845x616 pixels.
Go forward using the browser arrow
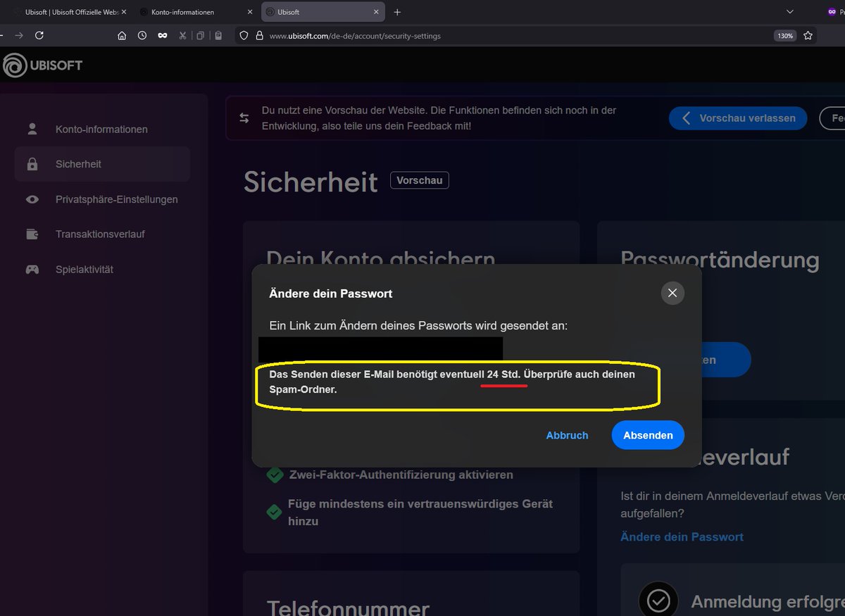[19, 35]
